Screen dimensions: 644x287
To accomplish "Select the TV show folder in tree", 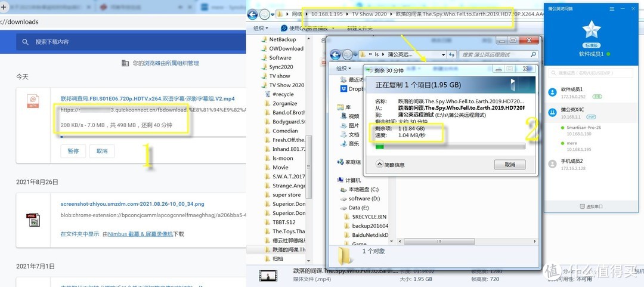I will click(279, 76).
